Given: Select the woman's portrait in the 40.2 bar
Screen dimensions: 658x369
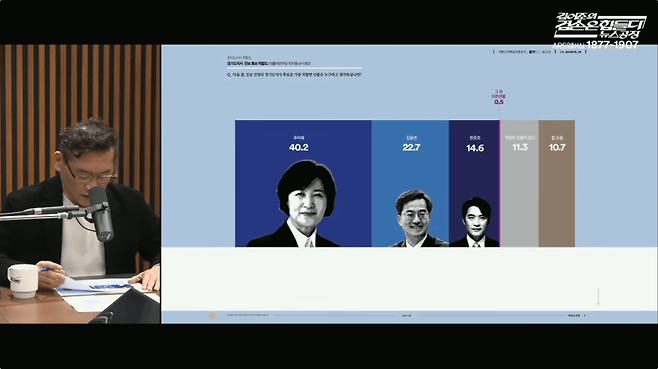Looking at the screenshot, I should coord(298,204).
